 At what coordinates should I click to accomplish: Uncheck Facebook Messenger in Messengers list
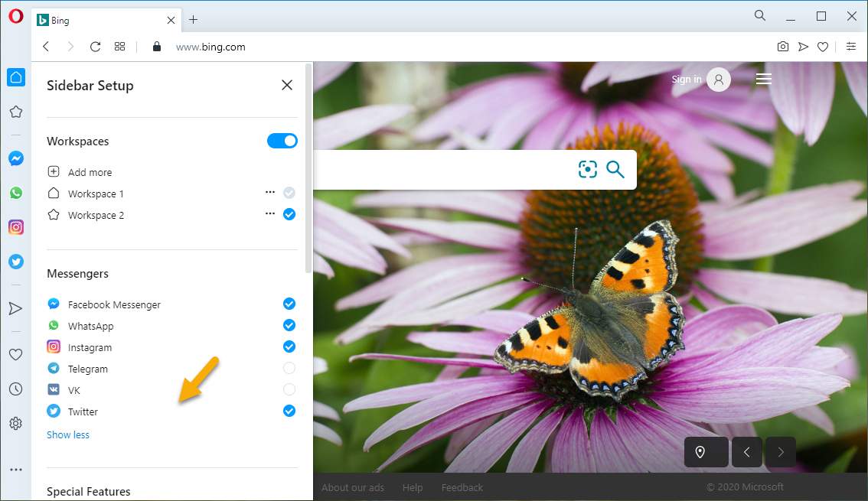289,304
